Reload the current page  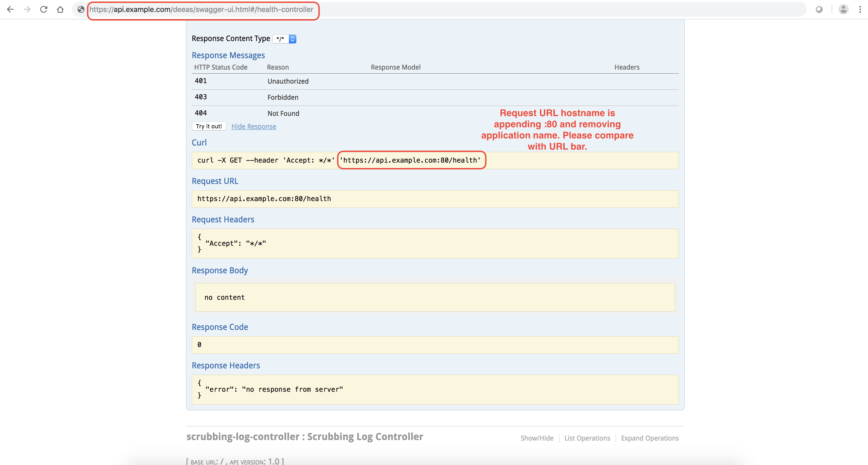point(43,9)
